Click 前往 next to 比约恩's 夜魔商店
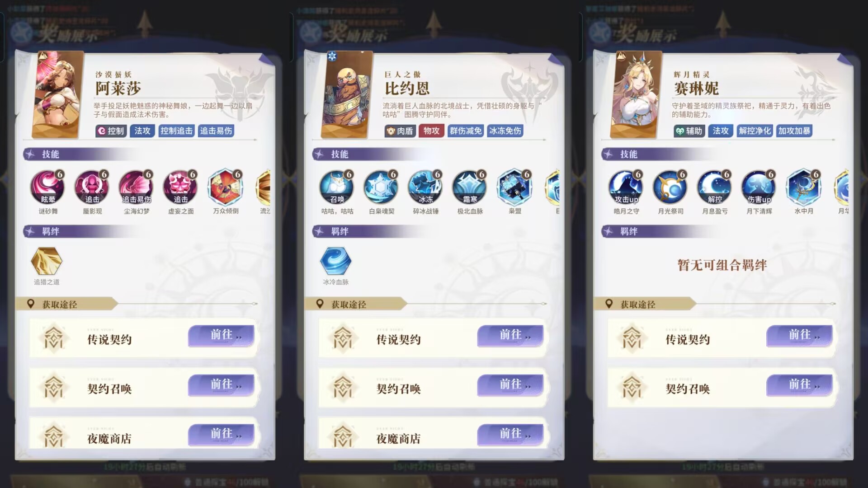This screenshot has height=488, width=868. coord(510,435)
